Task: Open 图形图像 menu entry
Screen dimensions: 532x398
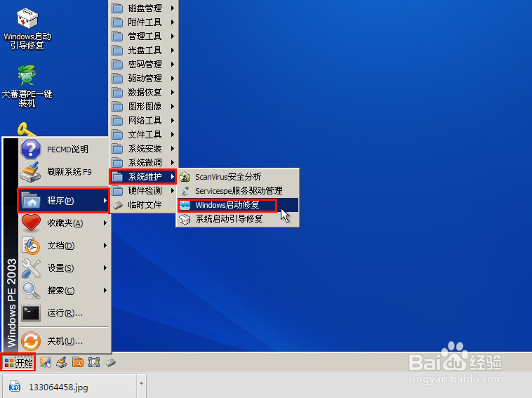Action: pos(144,107)
